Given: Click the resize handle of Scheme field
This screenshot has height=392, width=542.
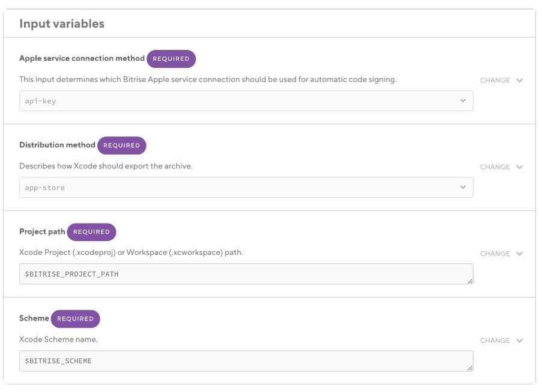Looking at the screenshot, I should [x=469, y=367].
